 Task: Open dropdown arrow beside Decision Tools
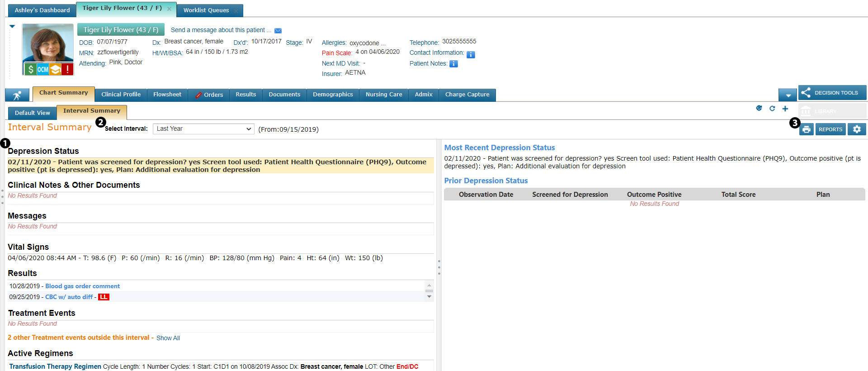tap(788, 95)
